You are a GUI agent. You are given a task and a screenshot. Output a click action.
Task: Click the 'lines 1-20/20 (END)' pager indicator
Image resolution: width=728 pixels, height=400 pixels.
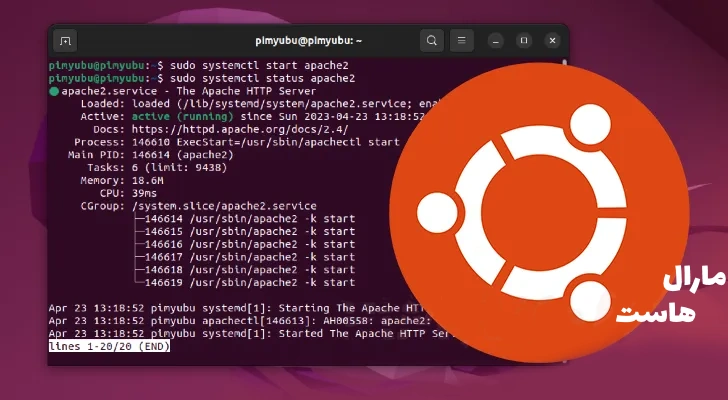109,345
